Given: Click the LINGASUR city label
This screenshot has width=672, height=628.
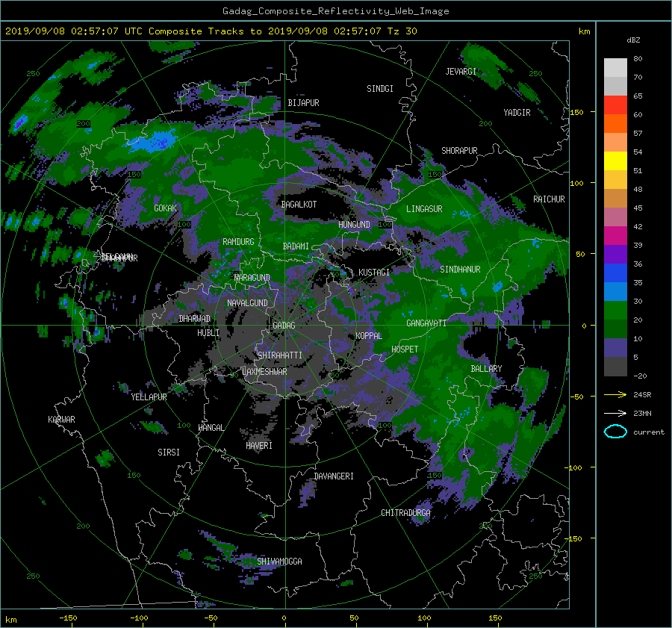Looking at the screenshot, I should pos(424,209).
